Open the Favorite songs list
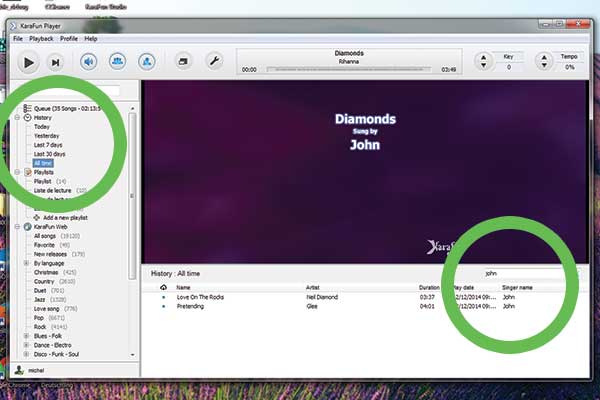Viewport: 600px width, 400px height. (x=51, y=245)
